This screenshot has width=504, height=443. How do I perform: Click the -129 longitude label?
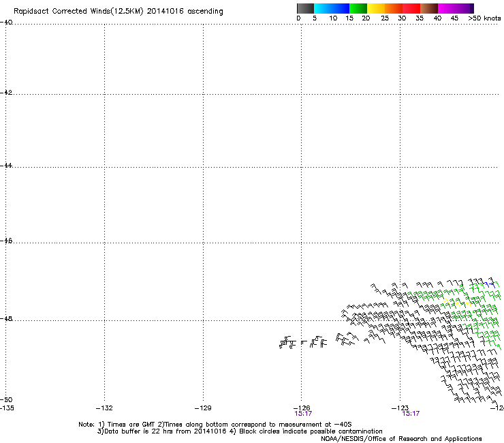(203, 408)
